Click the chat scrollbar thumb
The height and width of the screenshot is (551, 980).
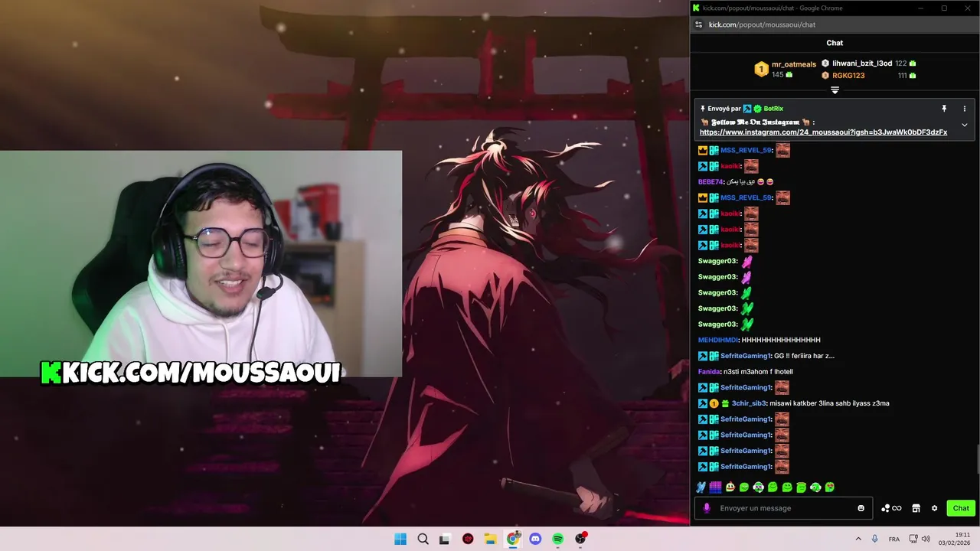(978, 459)
